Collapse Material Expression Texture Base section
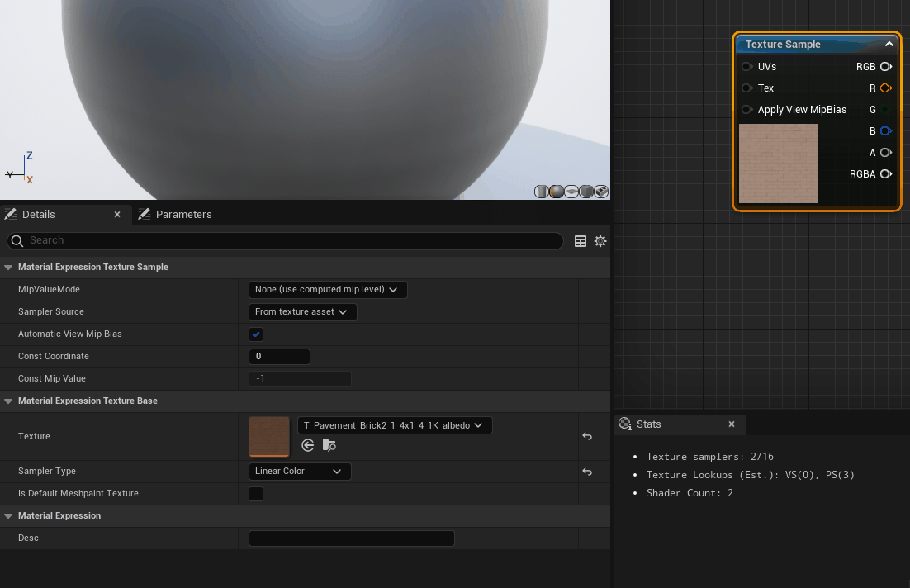The width and height of the screenshot is (910, 588). coord(8,401)
